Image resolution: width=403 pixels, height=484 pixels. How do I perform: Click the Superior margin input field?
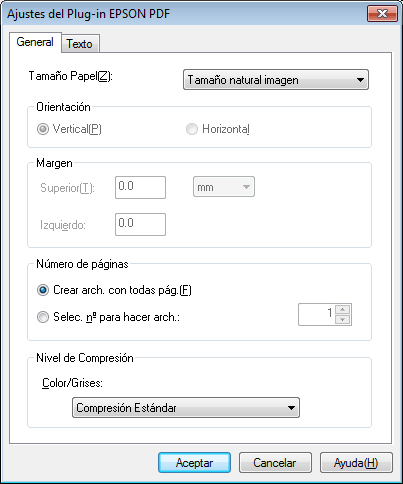click(x=140, y=187)
